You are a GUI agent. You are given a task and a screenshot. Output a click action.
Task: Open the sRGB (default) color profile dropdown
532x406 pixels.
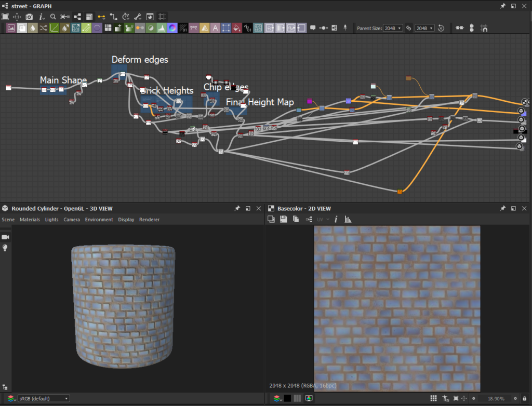[x=44, y=398]
